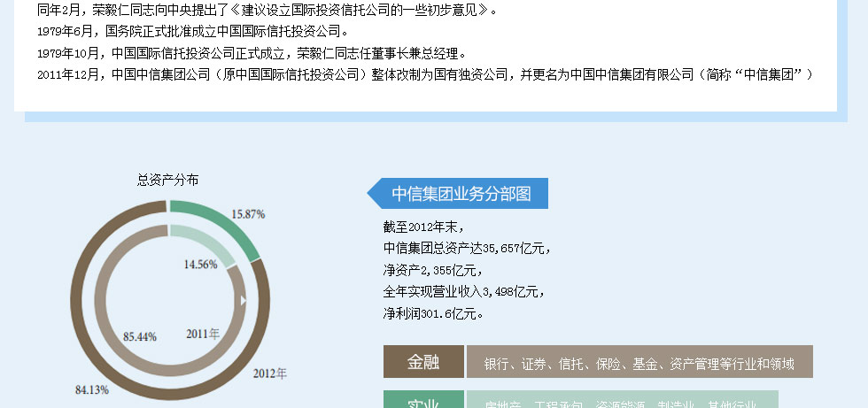Viewport: 868px width, 408px height.
Task: Click the 中信集团业务分部图 header banner
Action: tap(459, 194)
